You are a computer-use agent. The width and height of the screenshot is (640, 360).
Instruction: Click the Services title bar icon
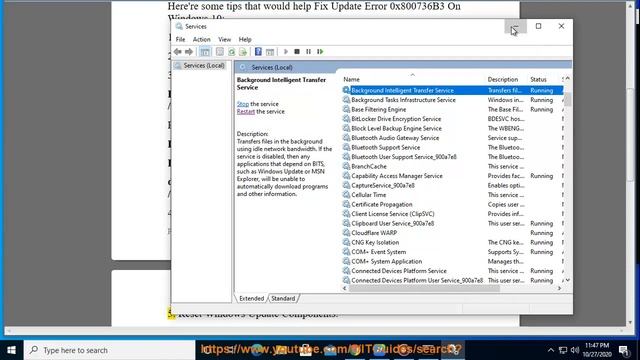pos(179,27)
